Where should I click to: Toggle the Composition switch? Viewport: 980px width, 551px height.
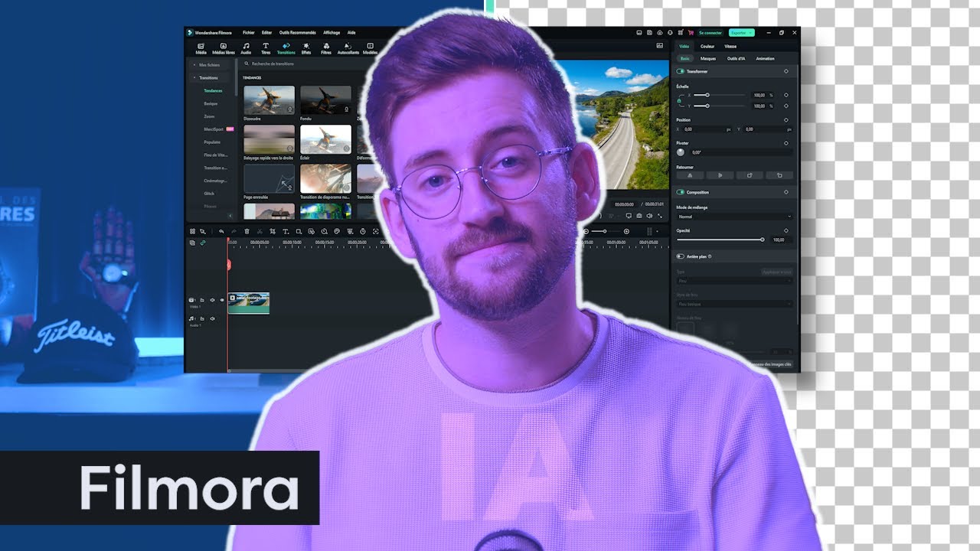tap(681, 192)
